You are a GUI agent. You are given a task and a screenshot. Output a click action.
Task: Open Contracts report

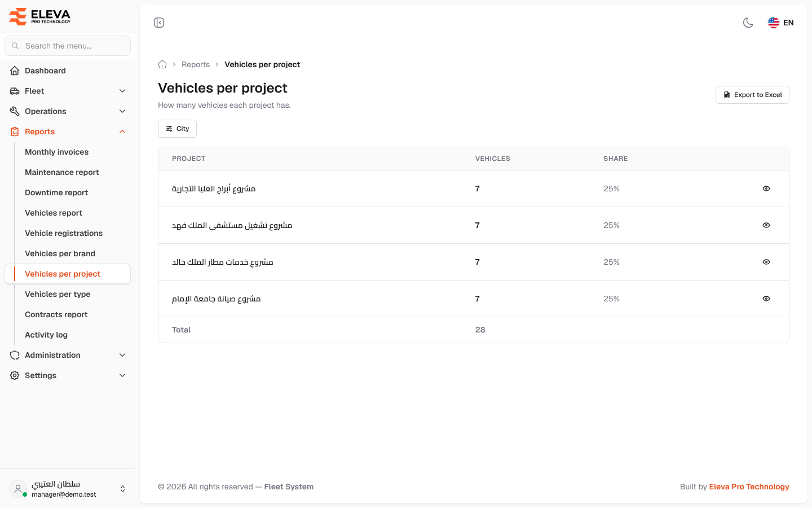coord(56,314)
